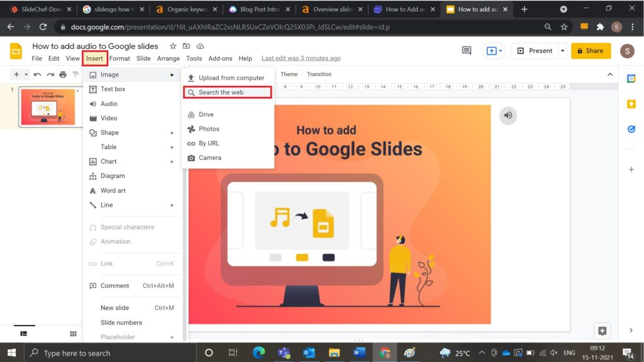This screenshot has width=644, height=362.
Task: Show side panel with right chevron
Action: [x=631, y=331]
